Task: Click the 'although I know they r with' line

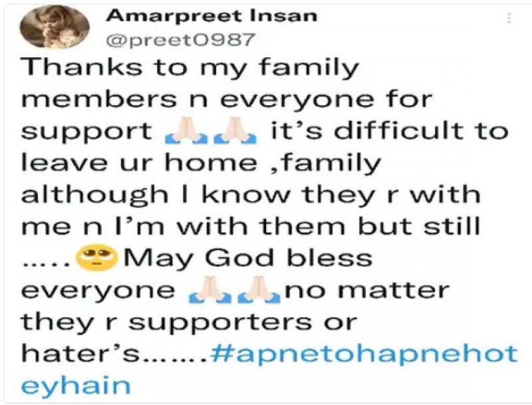Action: pyautogui.click(x=251, y=195)
